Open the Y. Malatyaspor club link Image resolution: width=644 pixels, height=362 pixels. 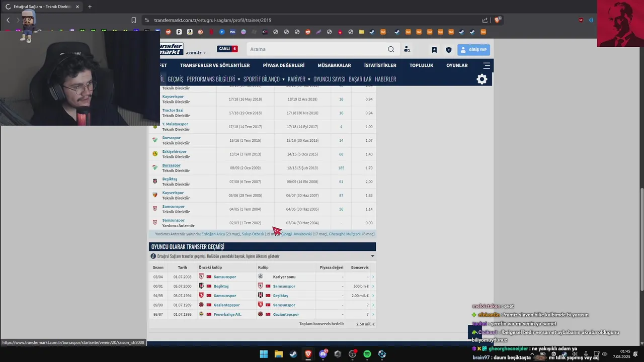pyautogui.click(x=175, y=124)
